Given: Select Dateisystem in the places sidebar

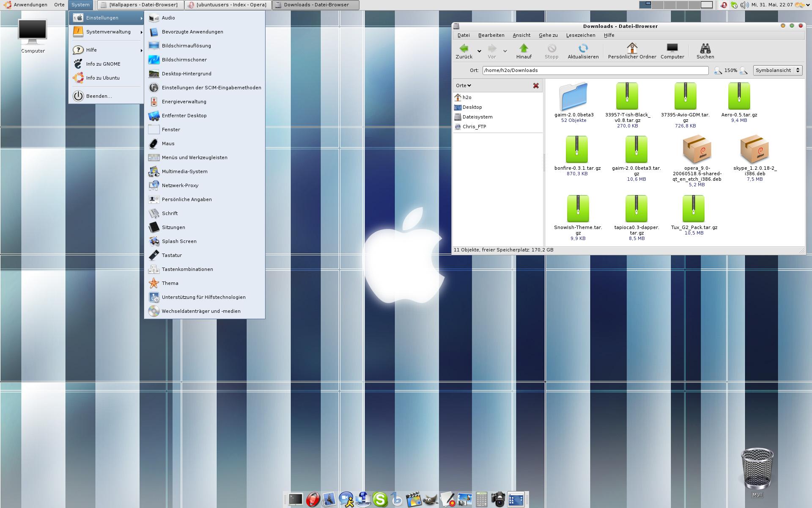Looking at the screenshot, I should 498,117.
